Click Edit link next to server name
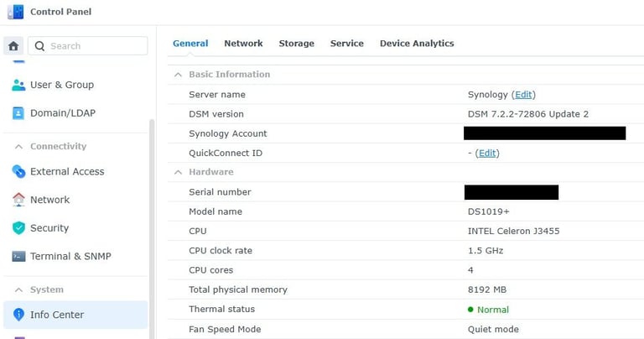Viewport: 644px width, 339px height. pyautogui.click(x=523, y=95)
